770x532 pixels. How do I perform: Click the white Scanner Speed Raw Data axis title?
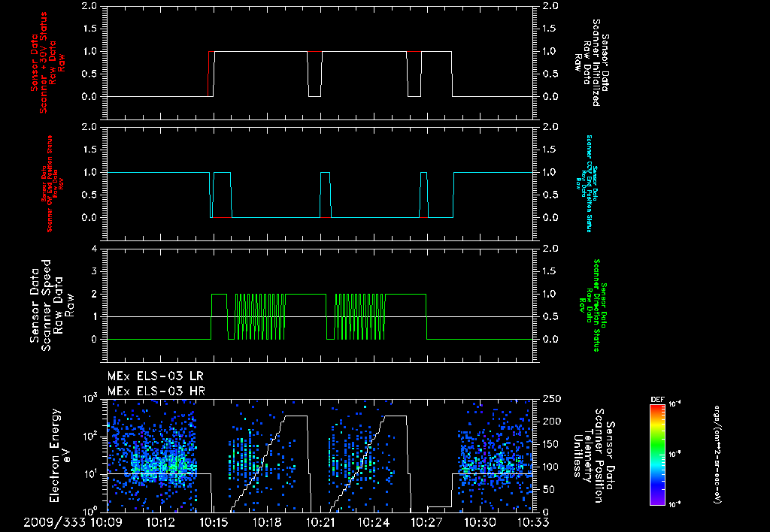(52, 305)
